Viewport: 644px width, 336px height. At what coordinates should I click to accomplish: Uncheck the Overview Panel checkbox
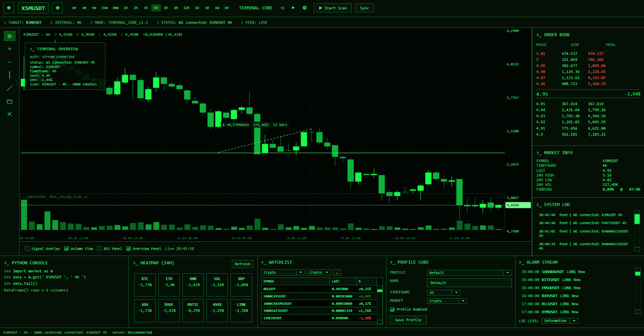tap(128, 249)
